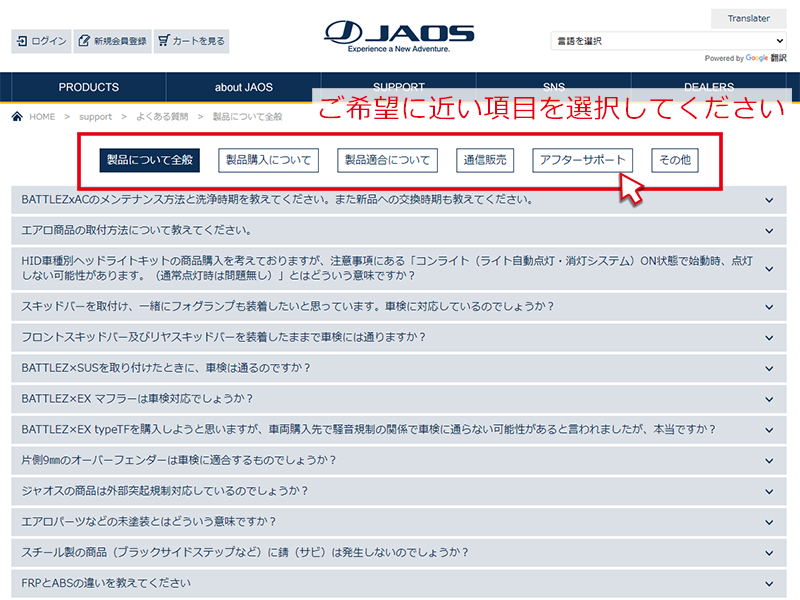Click the Powered by Google 翻訳 text
The width and height of the screenshot is (800, 600).
pyautogui.click(x=745, y=58)
